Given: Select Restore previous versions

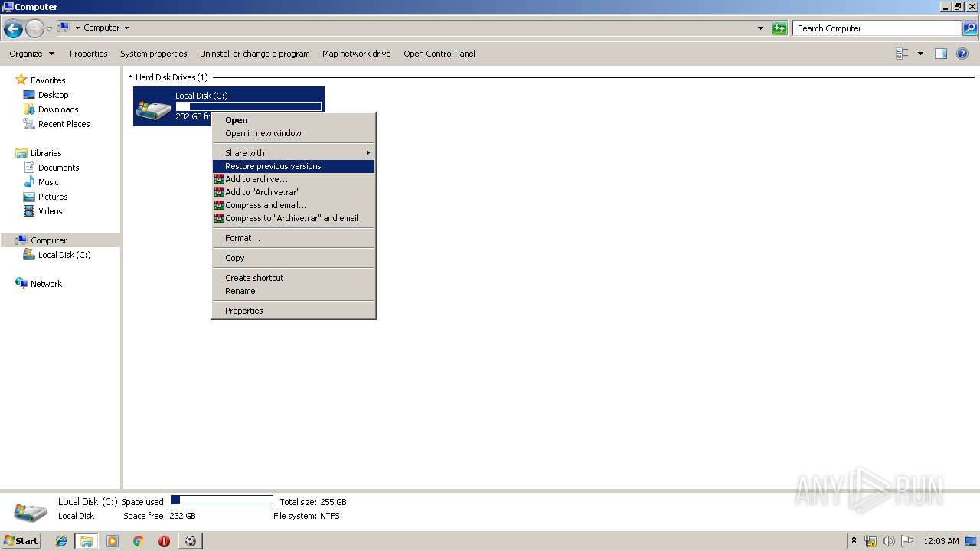Looking at the screenshot, I should pos(293,166).
